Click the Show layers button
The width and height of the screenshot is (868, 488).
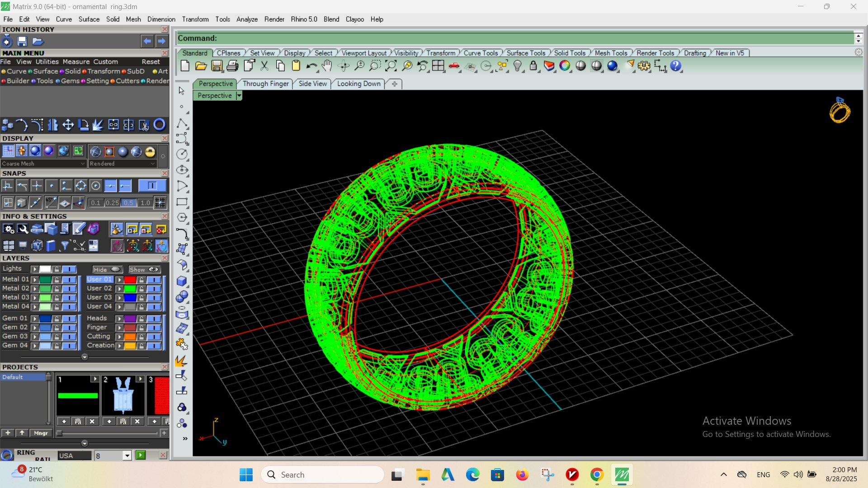coord(144,269)
